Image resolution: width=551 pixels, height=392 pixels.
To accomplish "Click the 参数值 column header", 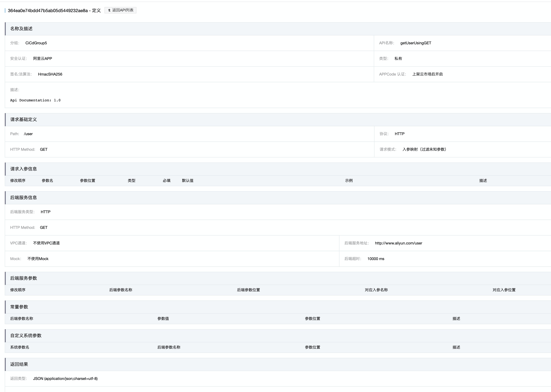I will [163, 319].
